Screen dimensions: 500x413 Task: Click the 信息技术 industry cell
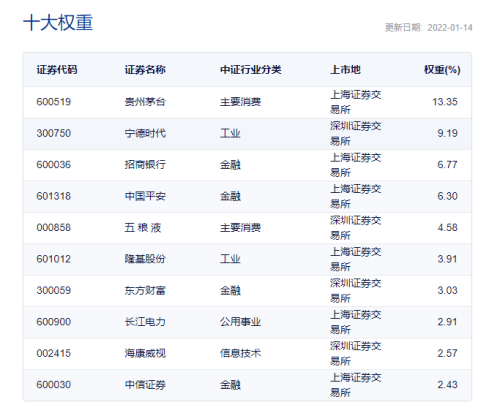point(240,353)
